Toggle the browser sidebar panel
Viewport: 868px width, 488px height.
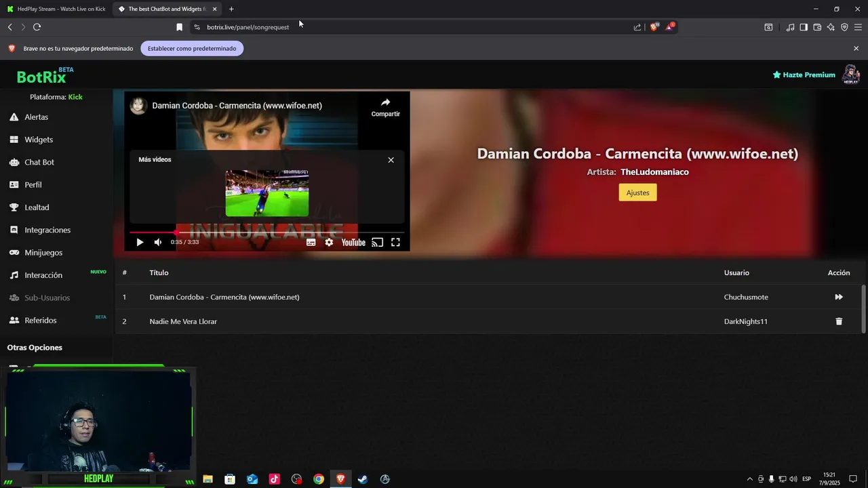[804, 27]
